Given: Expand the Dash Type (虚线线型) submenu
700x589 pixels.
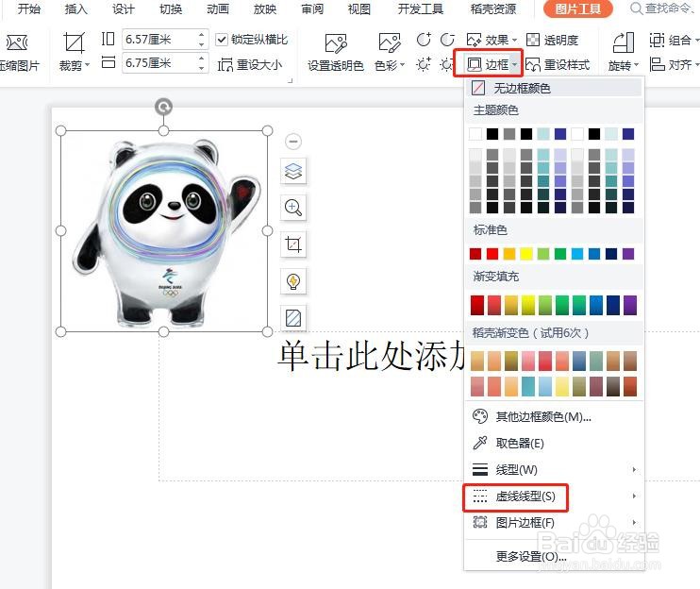Looking at the screenshot, I should tap(554, 496).
